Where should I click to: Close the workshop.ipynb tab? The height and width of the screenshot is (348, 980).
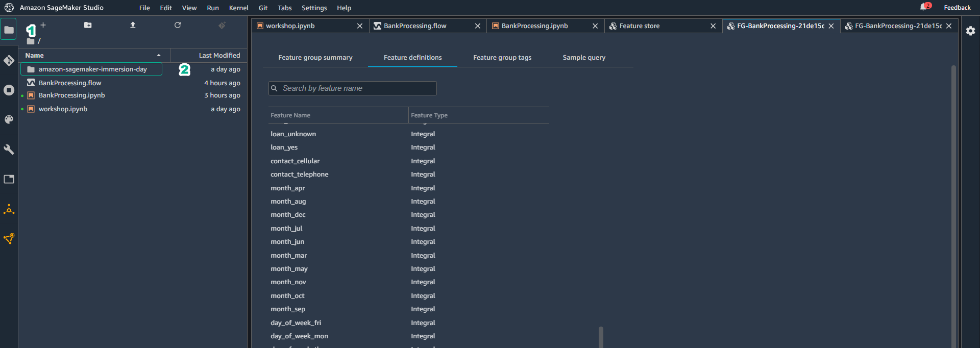360,26
